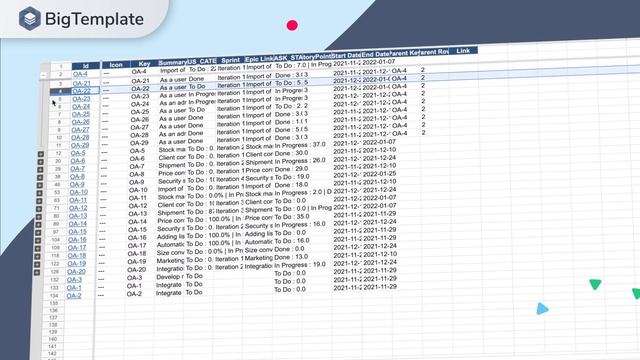Select the Key column header cell

[144, 64]
